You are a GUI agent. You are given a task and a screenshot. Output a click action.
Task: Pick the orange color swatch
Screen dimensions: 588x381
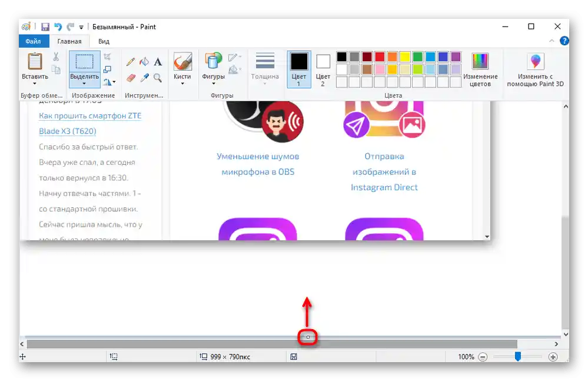click(x=392, y=57)
